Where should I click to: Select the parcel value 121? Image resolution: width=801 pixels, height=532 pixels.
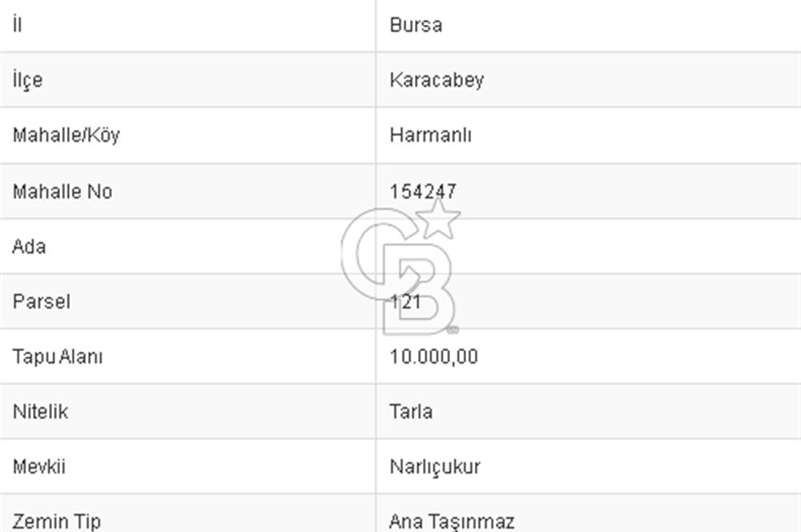tap(405, 302)
